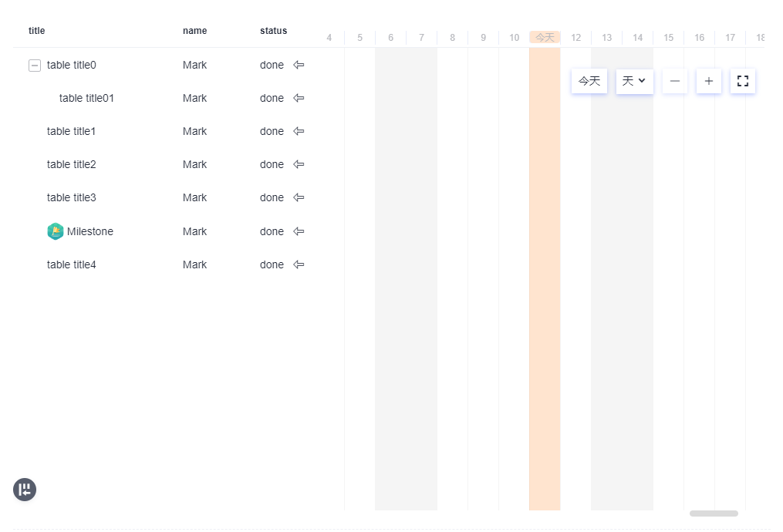Screen dimensions: 783x532
Task: Select the table title0 row text
Action: (72, 65)
